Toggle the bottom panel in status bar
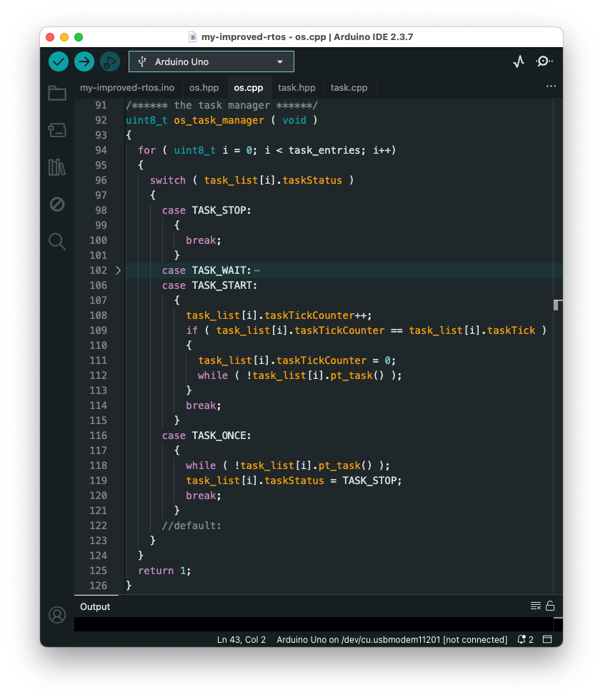The width and height of the screenshot is (603, 700). point(548,639)
